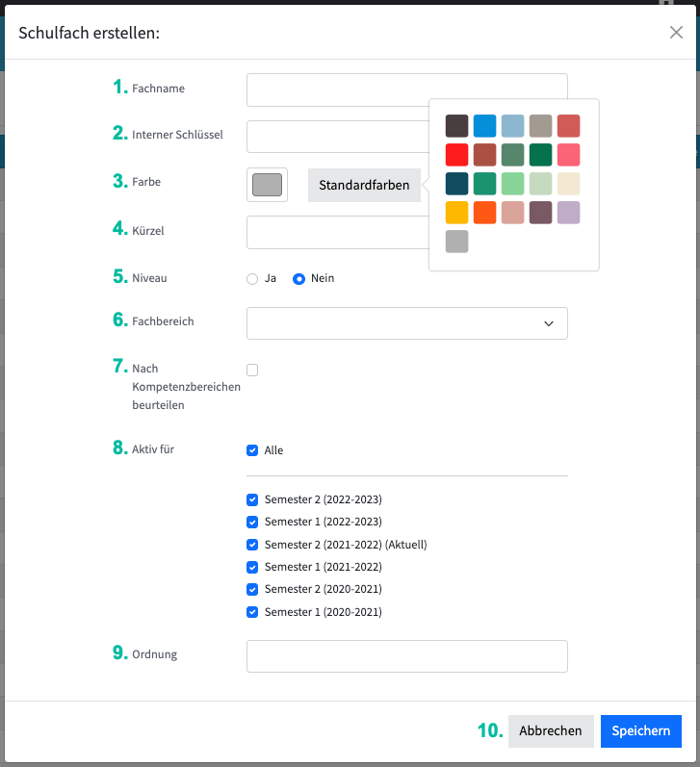700x767 pixels.
Task: Pick the deep forest green swatch
Action: pyautogui.click(x=540, y=155)
